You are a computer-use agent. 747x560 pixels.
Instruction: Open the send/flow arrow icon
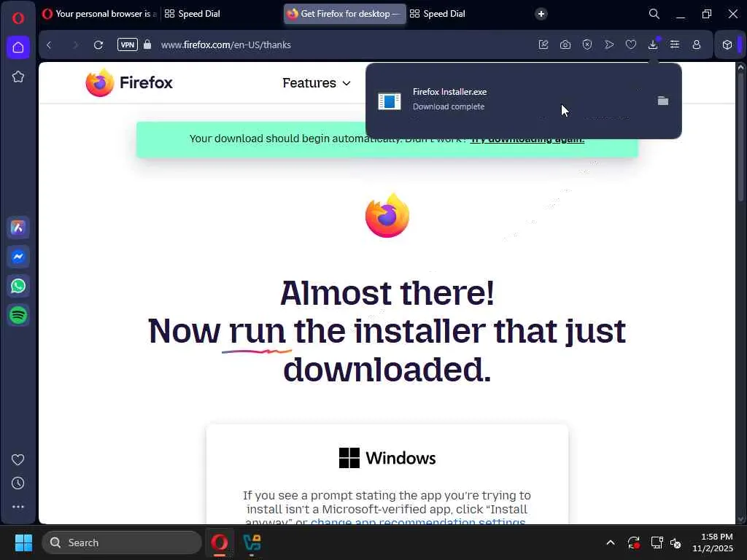[609, 44]
